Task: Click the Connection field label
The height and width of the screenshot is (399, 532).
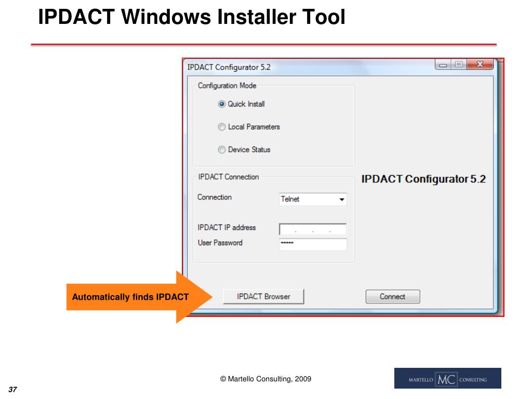Action: (x=215, y=197)
